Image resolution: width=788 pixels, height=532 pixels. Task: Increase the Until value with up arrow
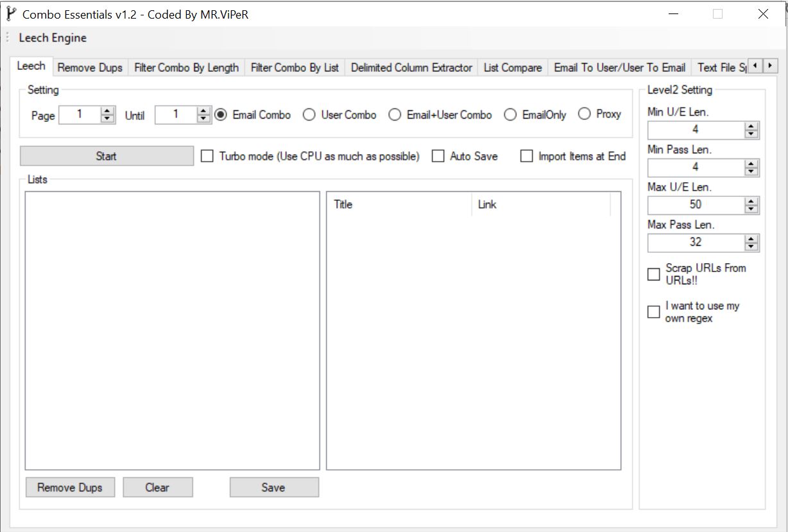(x=203, y=111)
